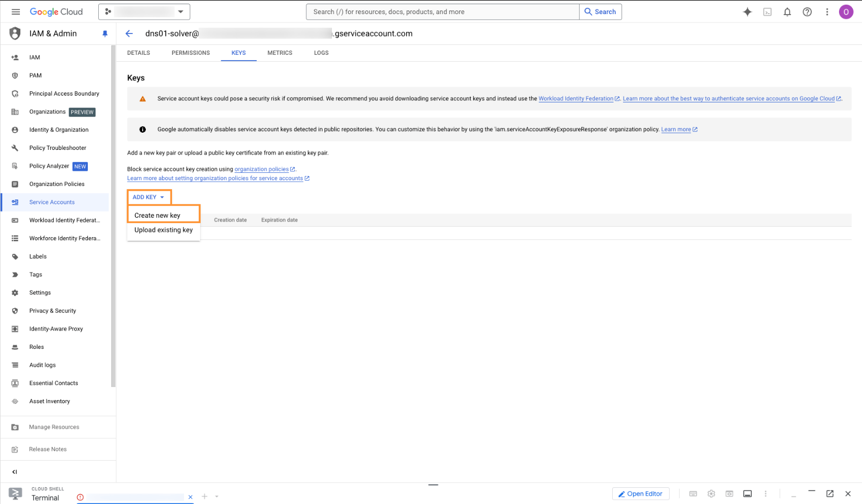Screen dimensions: 862x504
Task: Switch to the LOGS tab
Action: (x=321, y=53)
